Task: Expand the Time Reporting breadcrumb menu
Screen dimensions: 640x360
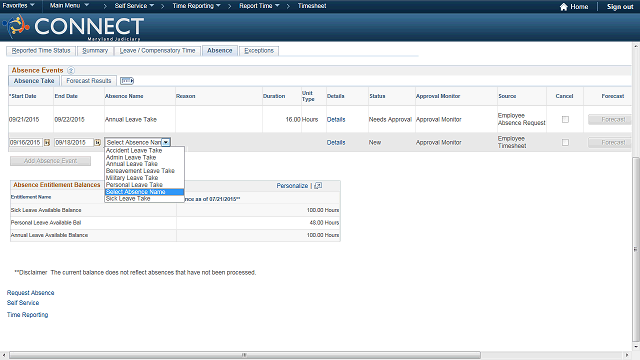Action: coord(196,6)
